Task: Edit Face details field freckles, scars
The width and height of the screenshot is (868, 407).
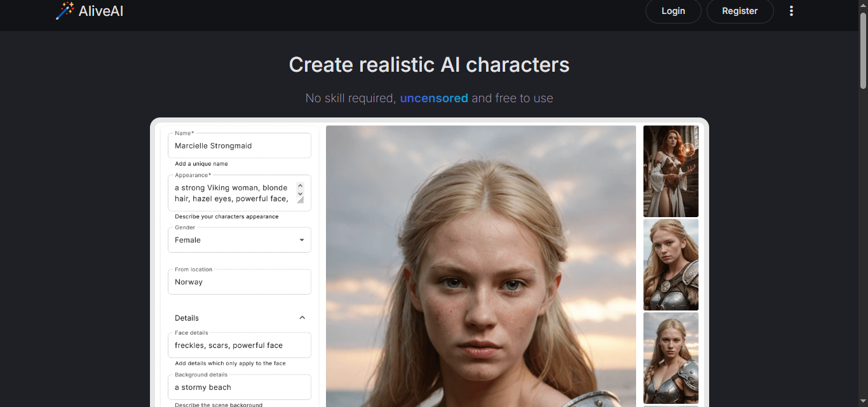Action: (x=240, y=345)
